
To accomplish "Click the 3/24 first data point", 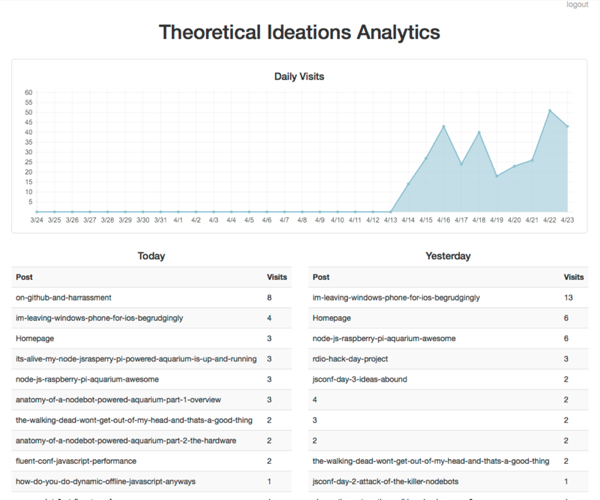I will (37, 212).
